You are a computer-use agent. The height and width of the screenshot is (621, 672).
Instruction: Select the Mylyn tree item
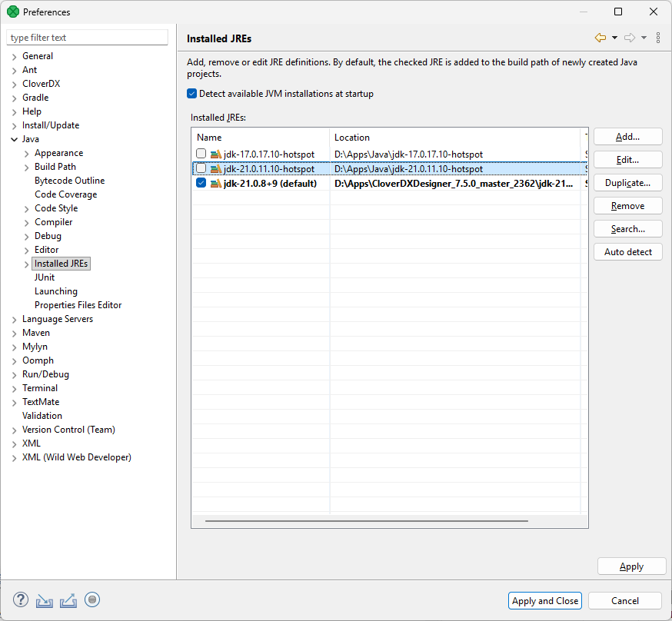click(x=35, y=347)
